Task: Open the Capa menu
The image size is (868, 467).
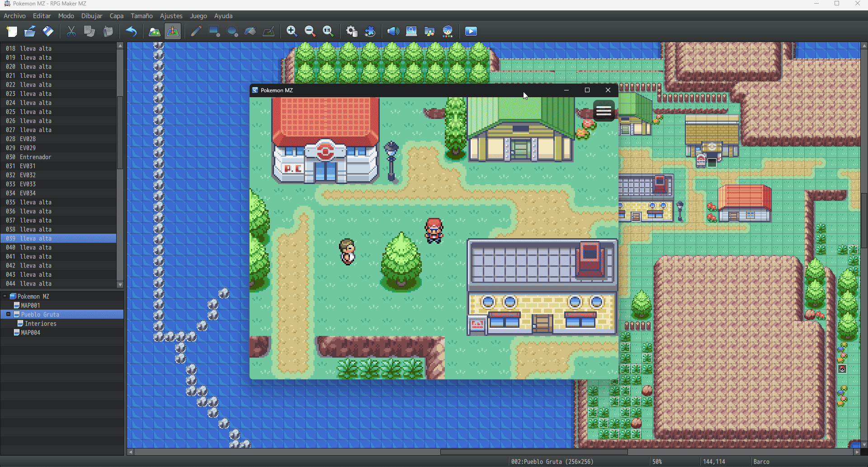Action: (117, 16)
